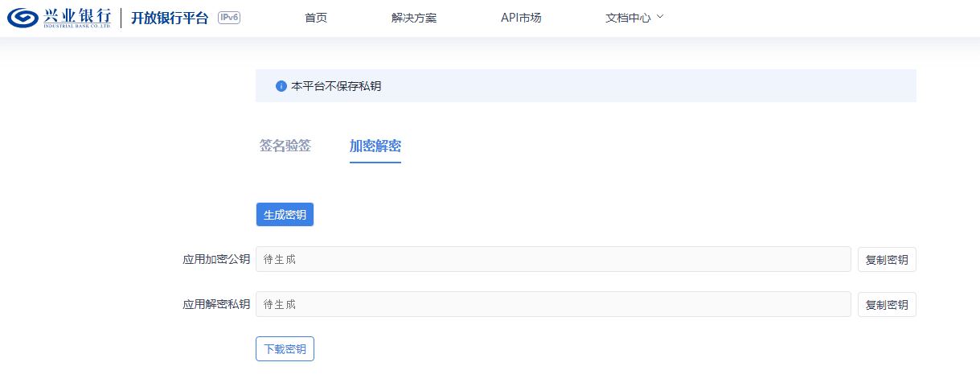Image resolution: width=980 pixels, height=387 pixels.
Task: Select the 加密解密 tab
Action: tap(375, 146)
